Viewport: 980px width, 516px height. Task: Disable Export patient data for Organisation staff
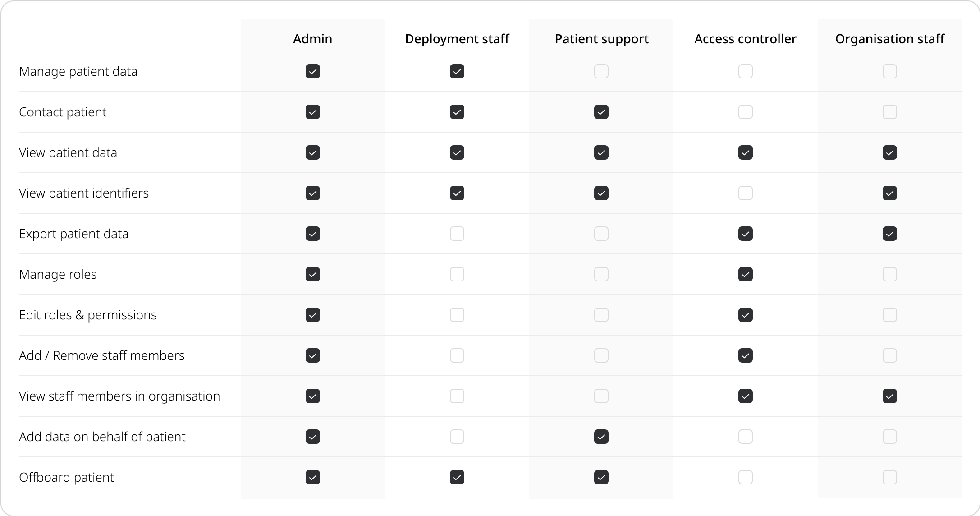[x=890, y=234]
